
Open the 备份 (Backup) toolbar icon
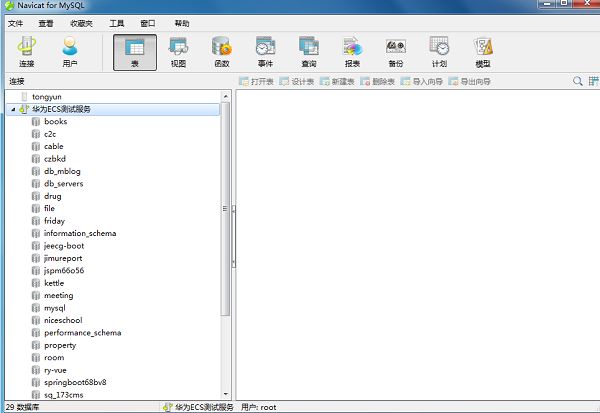[x=396, y=52]
